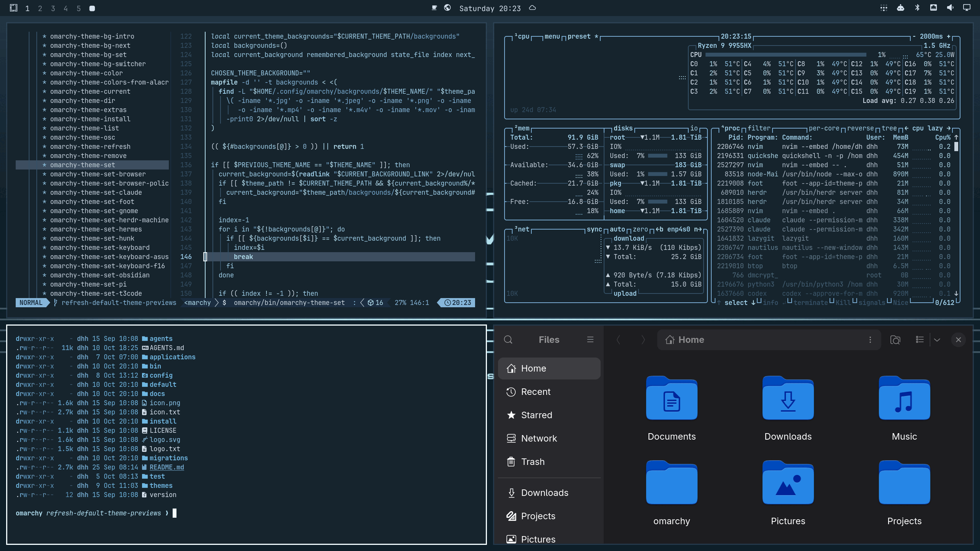This screenshot has width=980, height=551.
Task: Click the search folder camera icon
Action: point(895,340)
